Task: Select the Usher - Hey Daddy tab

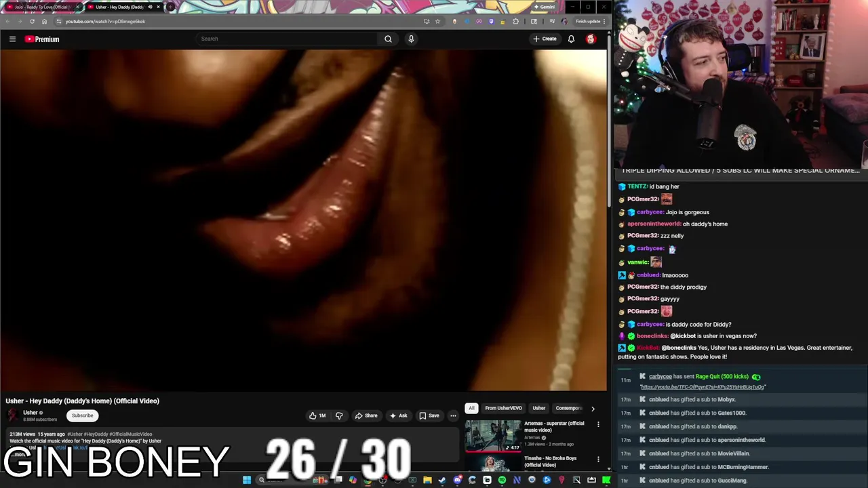Action: coord(119,7)
